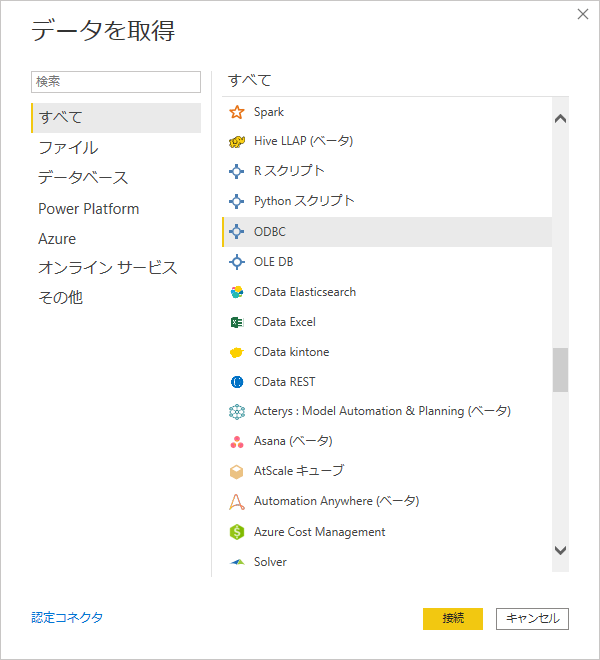600x660 pixels.
Task: Click the Solver logo icon
Action: (x=237, y=562)
